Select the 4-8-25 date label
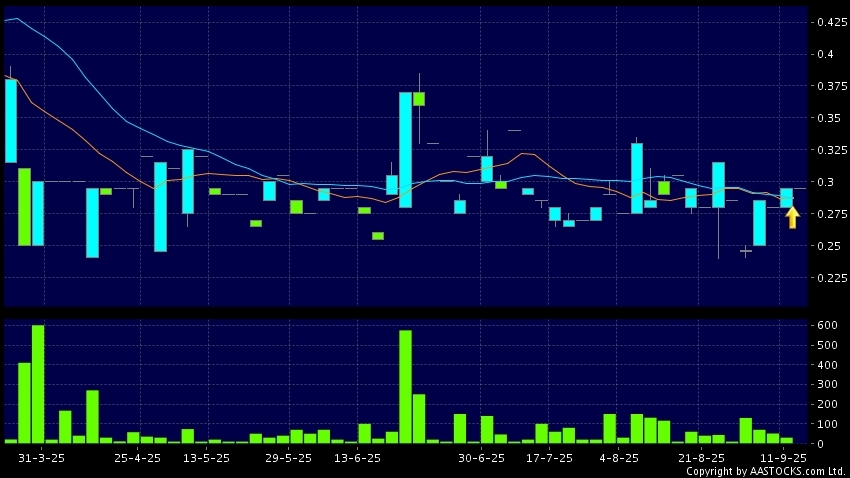This screenshot has width=850, height=478. 619,458
